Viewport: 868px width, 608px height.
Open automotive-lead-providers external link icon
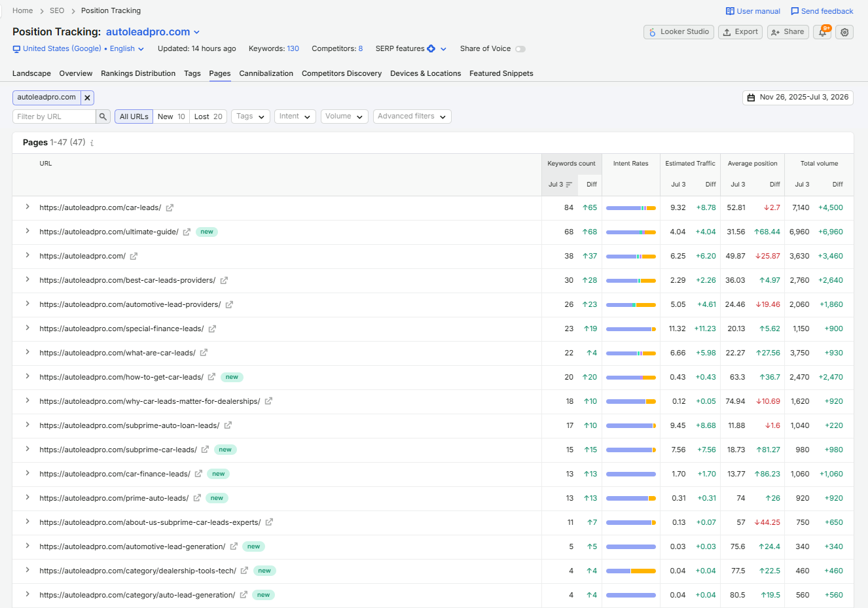(229, 305)
